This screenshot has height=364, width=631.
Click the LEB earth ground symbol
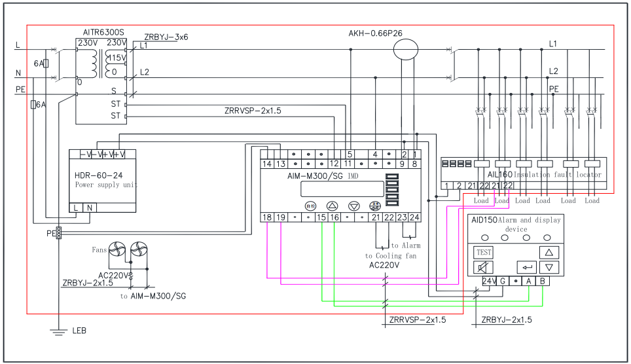click(59, 332)
